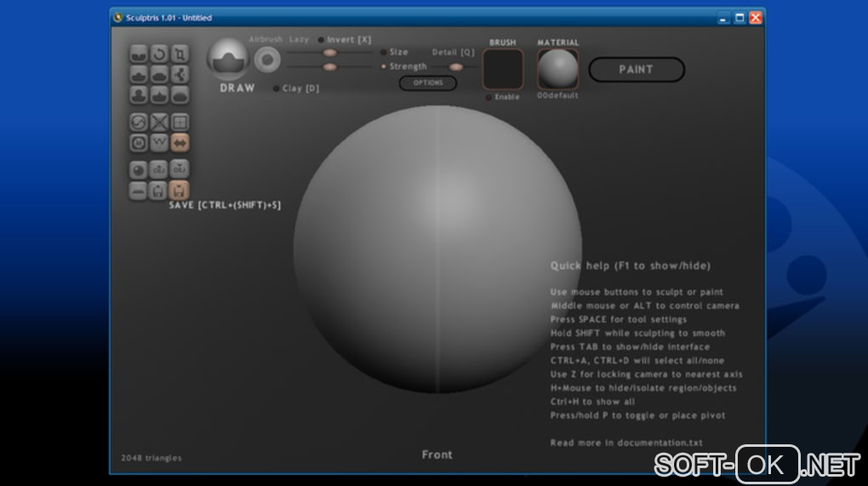Toggle the Size pressure dot

tap(383, 52)
